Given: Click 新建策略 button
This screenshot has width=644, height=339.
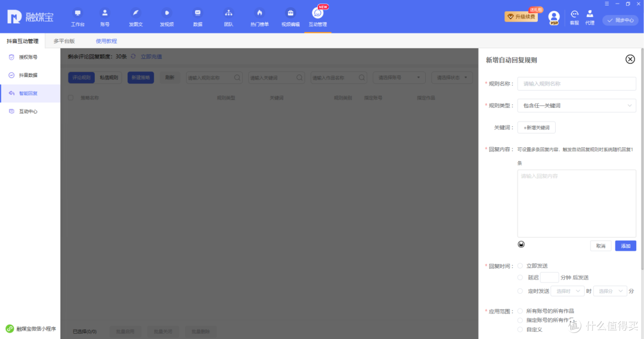Looking at the screenshot, I should 141,77.
